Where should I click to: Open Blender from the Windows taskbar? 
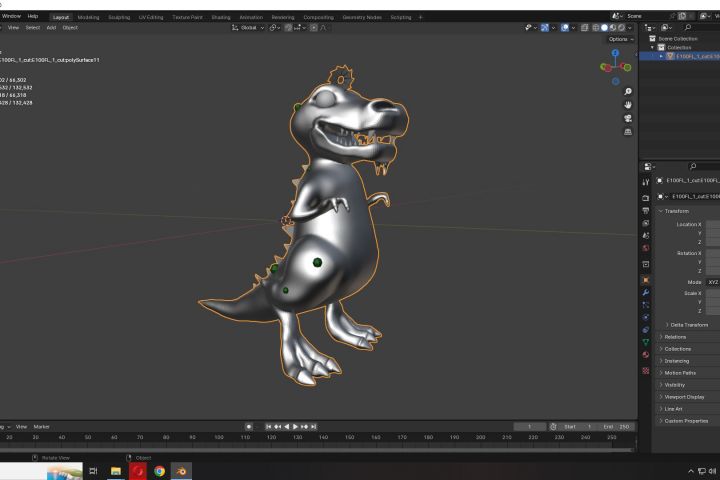(x=182, y=470)
